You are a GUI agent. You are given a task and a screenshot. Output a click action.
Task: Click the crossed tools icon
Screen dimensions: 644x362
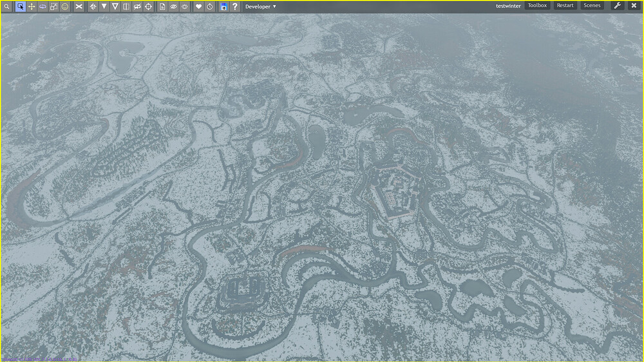click(x=79, y=6)
